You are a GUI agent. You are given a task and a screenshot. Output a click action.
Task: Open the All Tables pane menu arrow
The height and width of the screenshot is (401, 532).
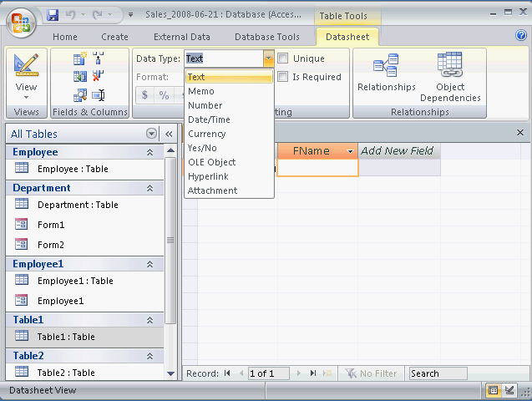click(151, 134)
